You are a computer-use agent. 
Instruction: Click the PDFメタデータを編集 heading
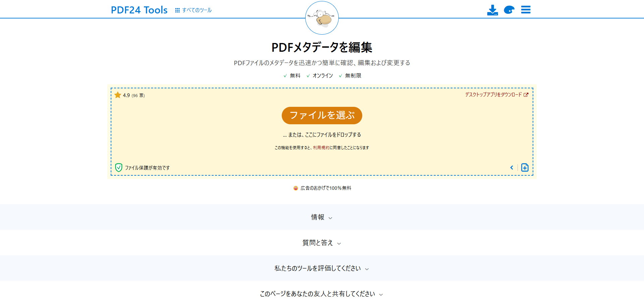322,47
